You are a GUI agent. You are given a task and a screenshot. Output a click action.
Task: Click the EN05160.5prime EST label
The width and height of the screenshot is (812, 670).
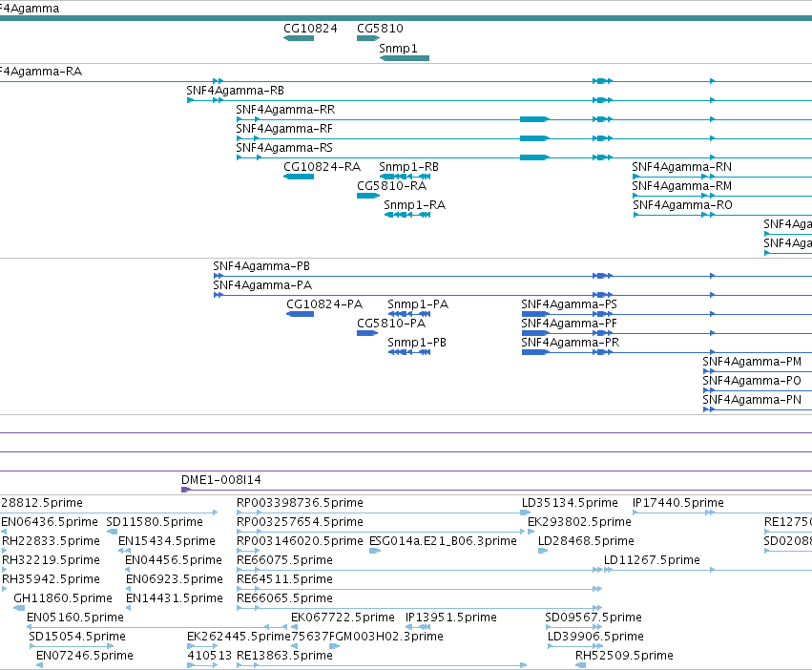point(75,618)
